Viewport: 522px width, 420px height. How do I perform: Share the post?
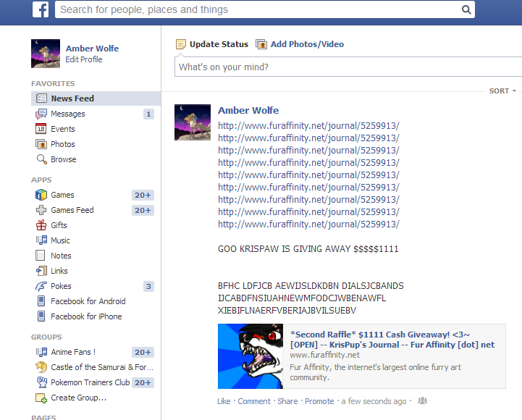287,401
